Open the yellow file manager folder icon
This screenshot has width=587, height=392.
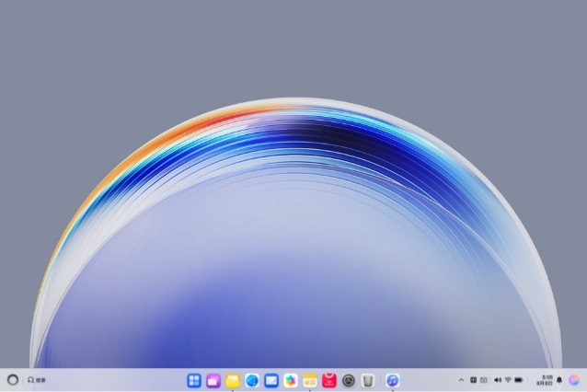(233, 380)
